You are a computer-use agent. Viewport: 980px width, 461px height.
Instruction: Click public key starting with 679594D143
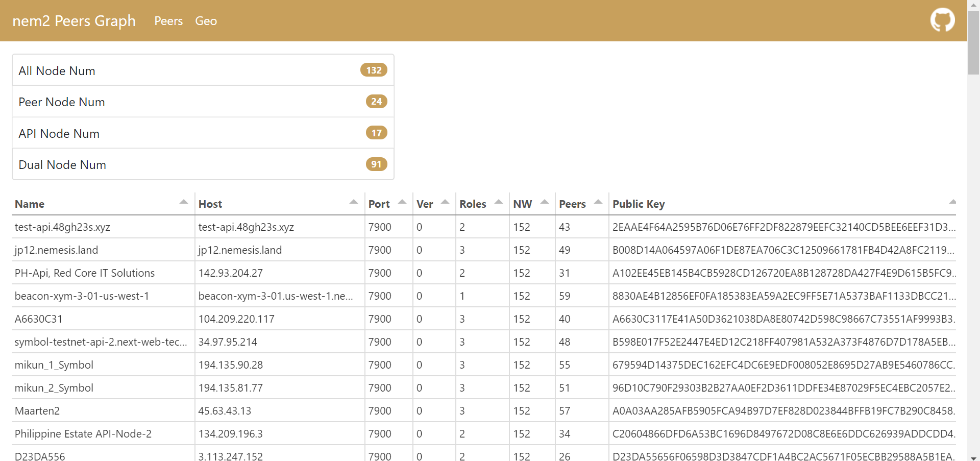click(x=782, y=365)
